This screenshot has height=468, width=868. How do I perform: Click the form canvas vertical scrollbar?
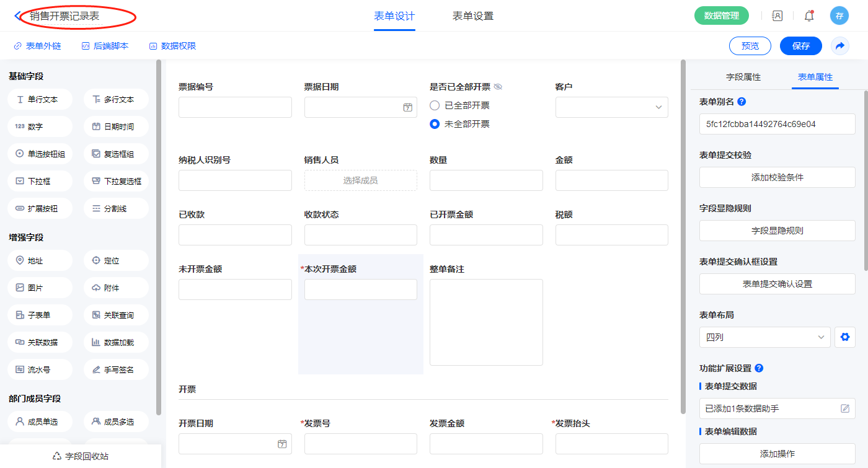click(x=683, y=236)
